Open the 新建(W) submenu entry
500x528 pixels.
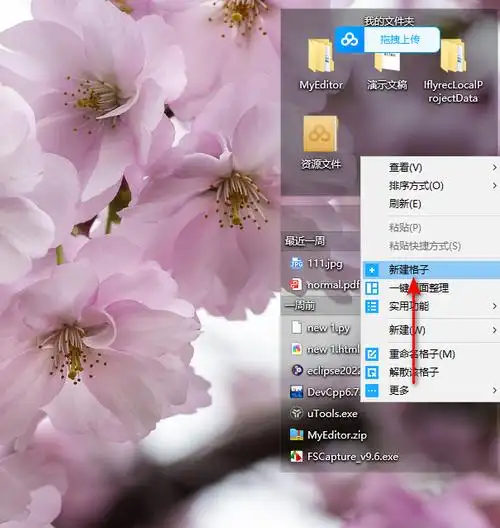[430, 330]
